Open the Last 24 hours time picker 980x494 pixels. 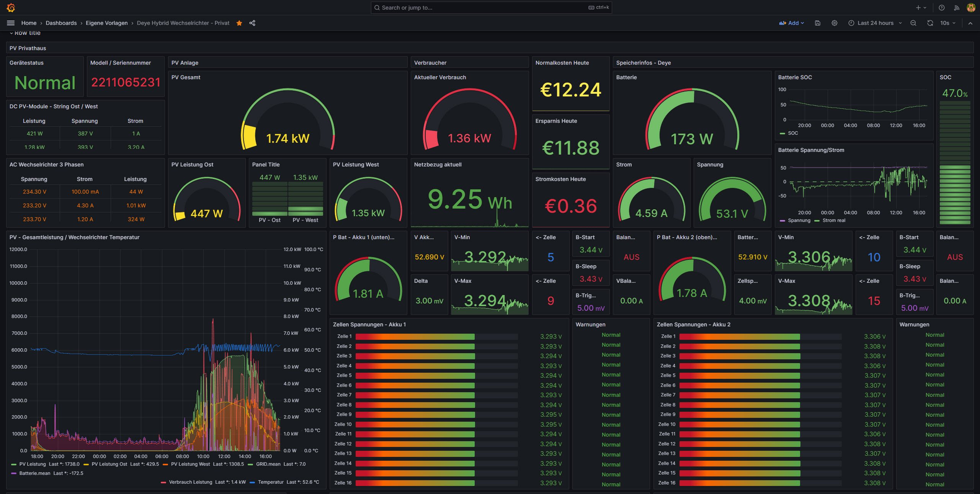point(875,23)
